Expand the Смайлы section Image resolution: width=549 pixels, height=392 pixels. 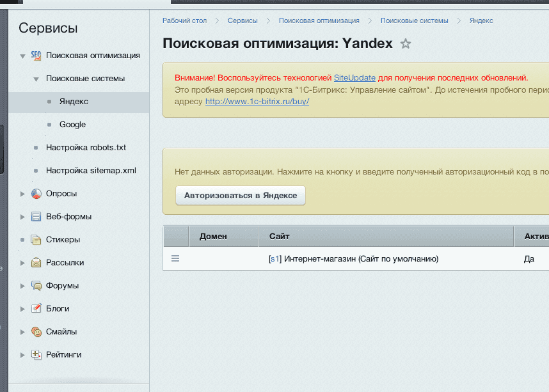pos(23,332)
